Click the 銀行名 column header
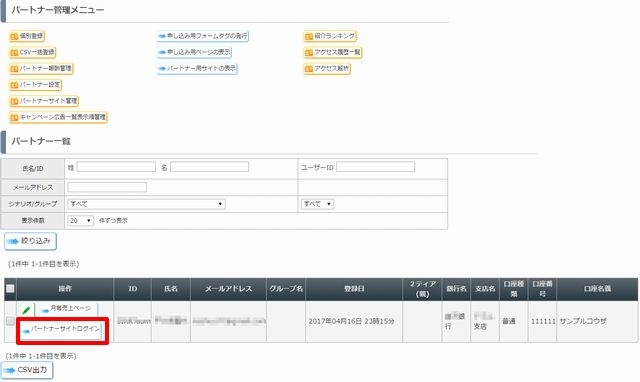640x382 pixels. coord(456,289)
